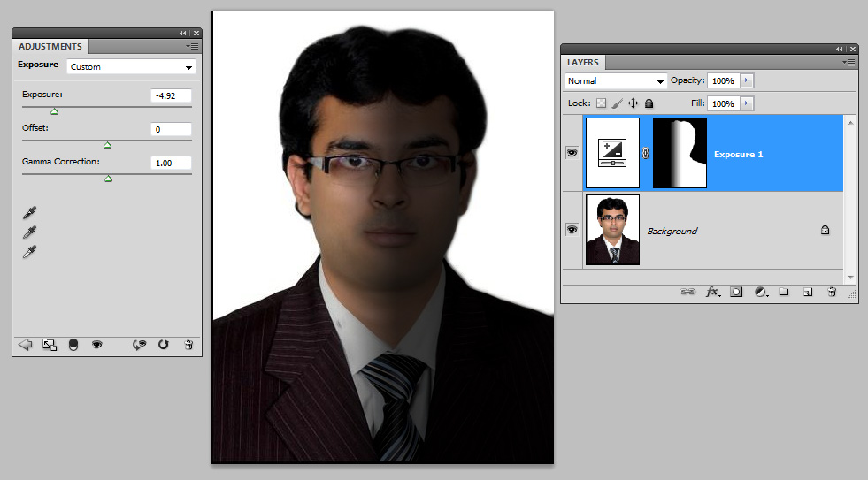Click the Add layer mask icon
This screenshot has height=480, width=868.
pos(736,291)
